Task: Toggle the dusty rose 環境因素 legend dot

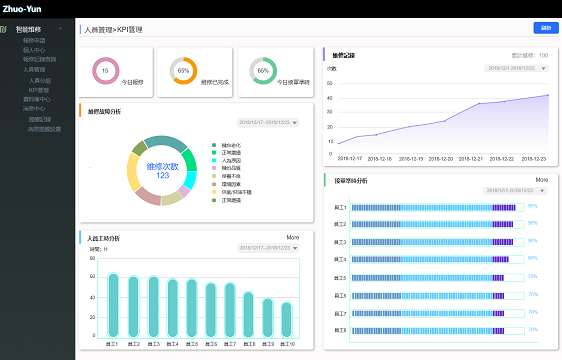Action: click(x=214, y=184)
